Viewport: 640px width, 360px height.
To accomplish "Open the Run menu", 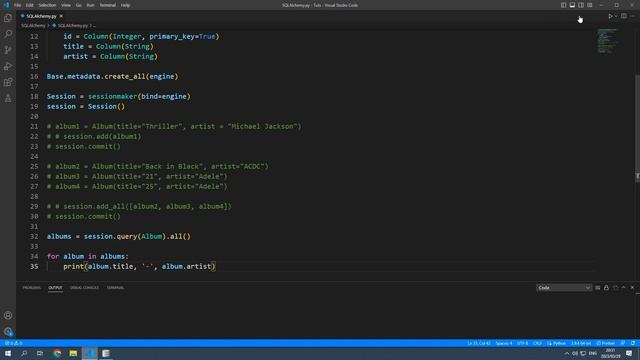I will 90,5.
